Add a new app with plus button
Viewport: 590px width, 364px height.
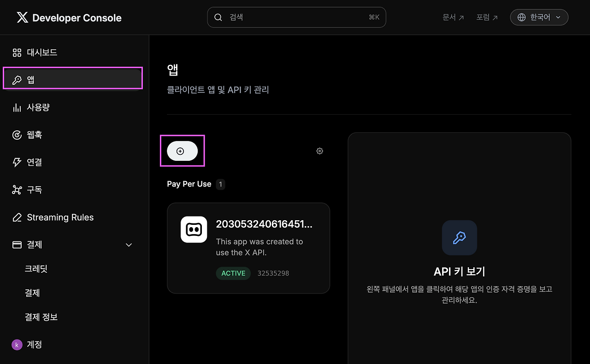[x=182, y=151]
